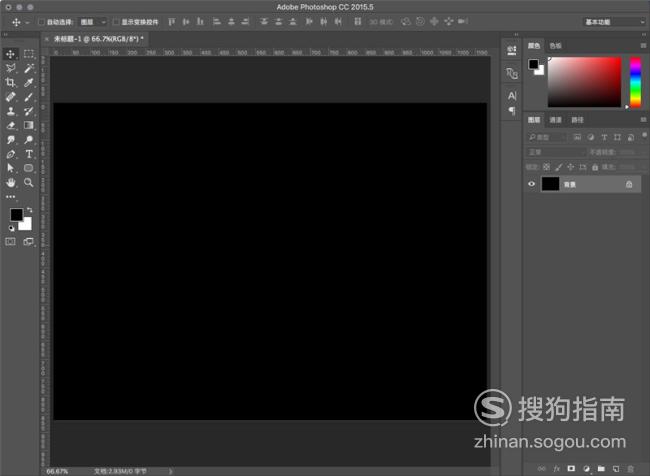Select the Magic Wand tool
This screenshot has width=650, height=476.
[x=29, y=68]
